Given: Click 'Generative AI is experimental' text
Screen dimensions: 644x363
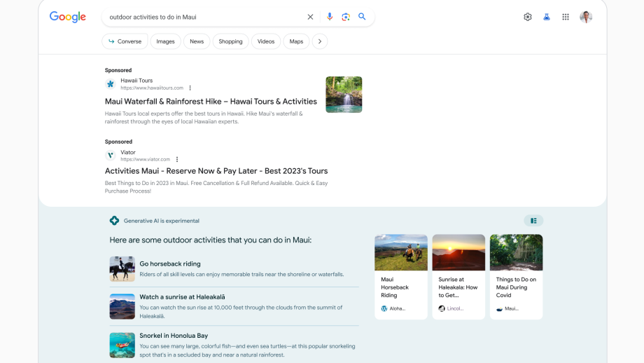Looking at the screenshot, I should click(x=162, y=221).
